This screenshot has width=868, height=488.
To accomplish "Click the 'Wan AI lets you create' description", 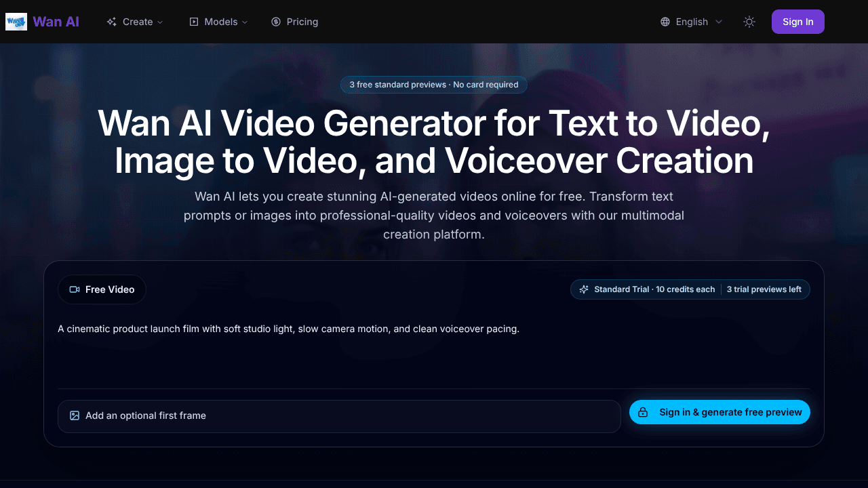I will pyautogui.click(x=434, y=216).
